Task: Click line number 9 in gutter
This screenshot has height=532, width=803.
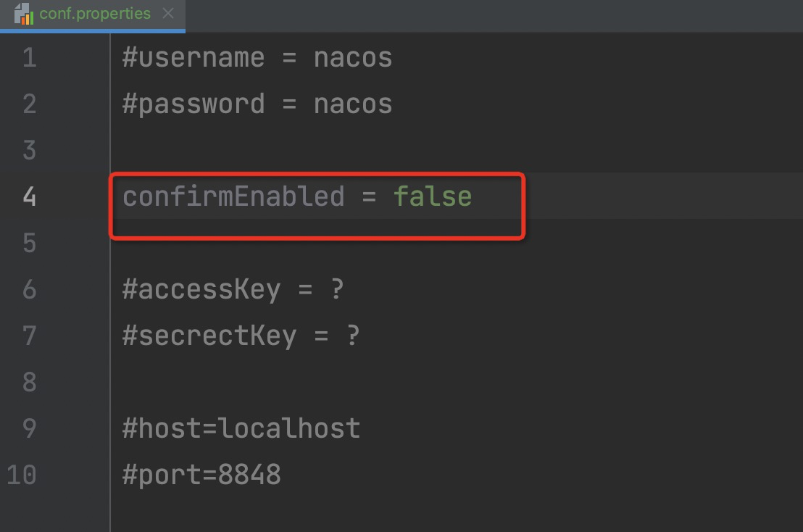Action: 29,428
